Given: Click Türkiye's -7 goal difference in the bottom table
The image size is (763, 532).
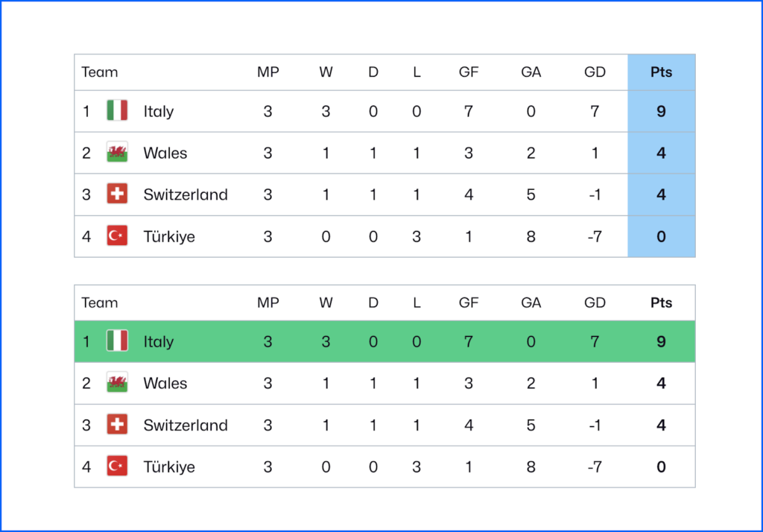Looking at the screenshot, I should 595,466.
